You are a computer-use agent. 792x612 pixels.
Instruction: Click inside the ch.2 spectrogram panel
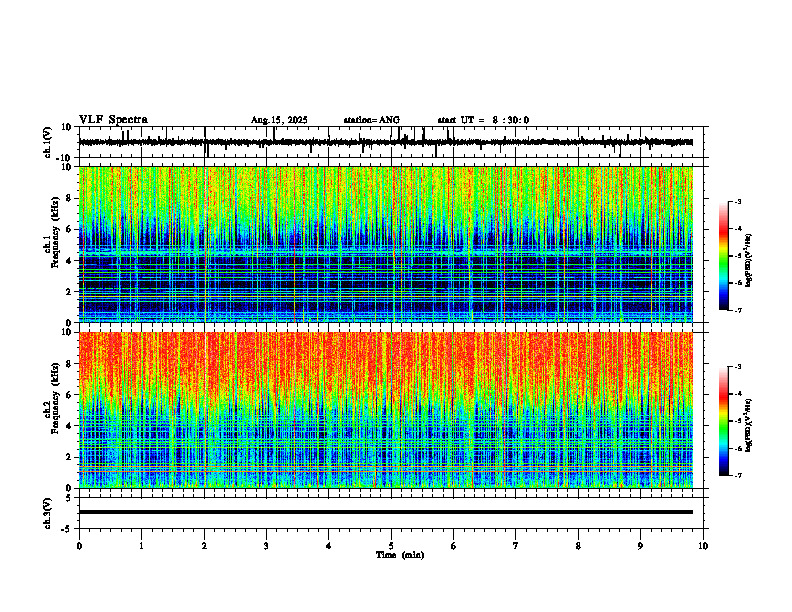click(386, 410)
